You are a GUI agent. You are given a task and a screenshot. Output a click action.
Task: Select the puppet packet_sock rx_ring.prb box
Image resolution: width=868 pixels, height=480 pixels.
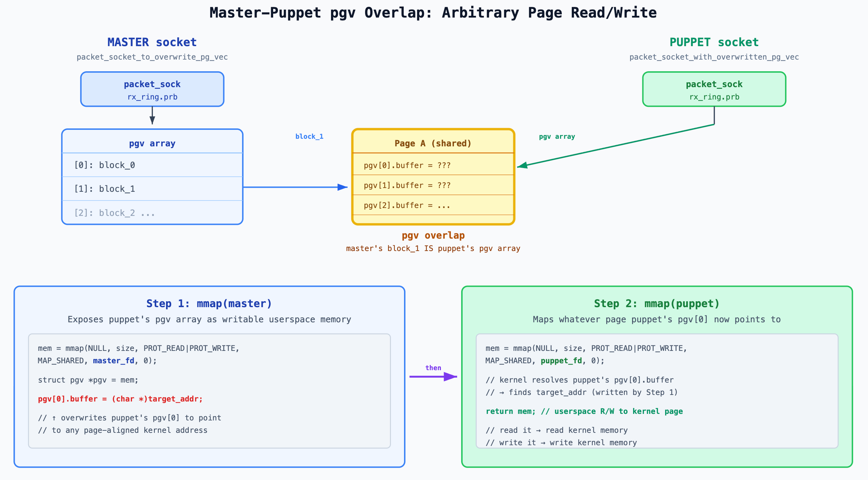[714, 90]
